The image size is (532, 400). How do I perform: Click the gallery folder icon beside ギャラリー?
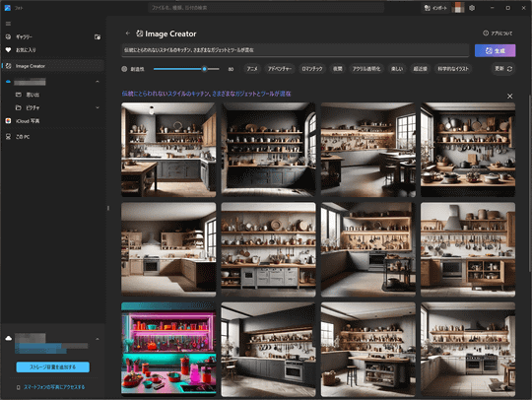click(x=98, y=36)
